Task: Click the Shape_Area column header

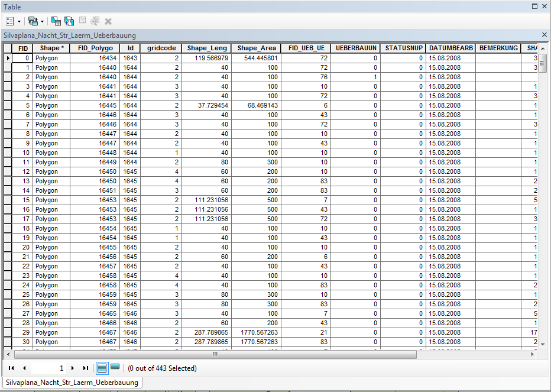Action: tap(257, 48)
